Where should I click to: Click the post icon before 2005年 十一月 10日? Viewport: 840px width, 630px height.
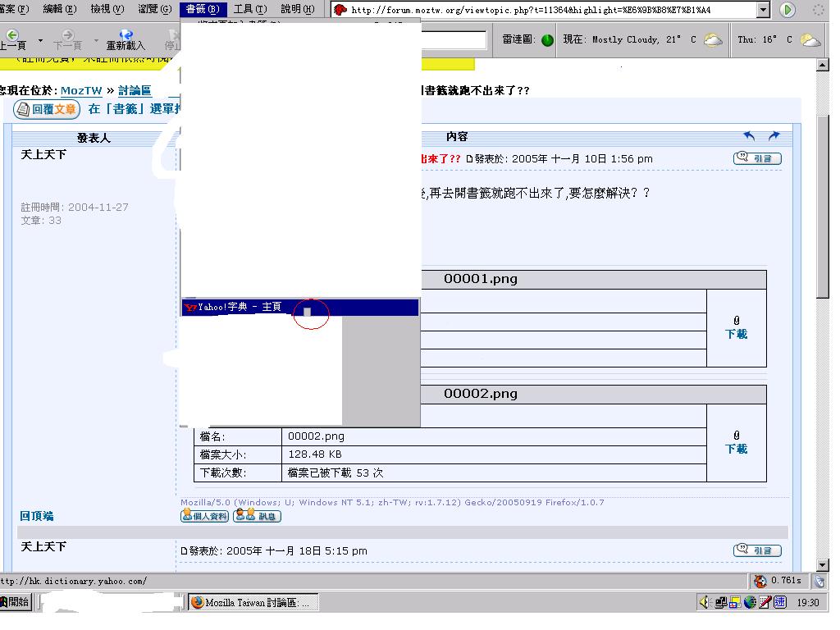click(x=469, y=159)
